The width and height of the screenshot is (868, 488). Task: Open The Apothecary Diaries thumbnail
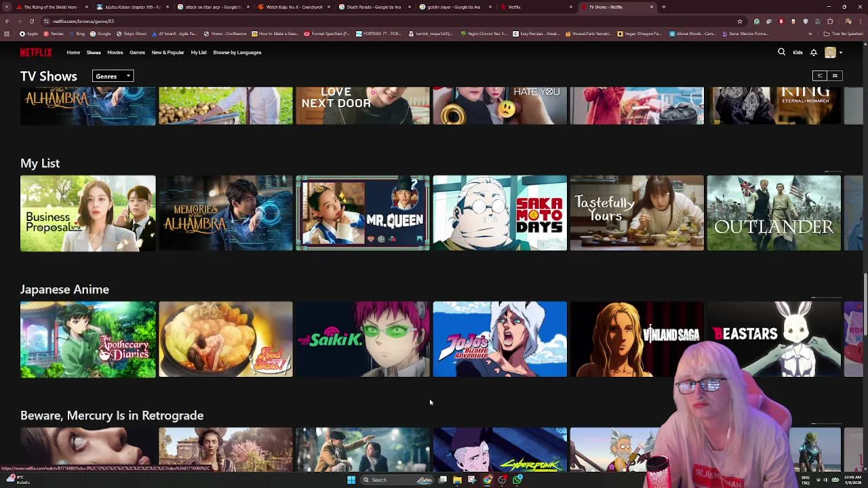[88, 339]
